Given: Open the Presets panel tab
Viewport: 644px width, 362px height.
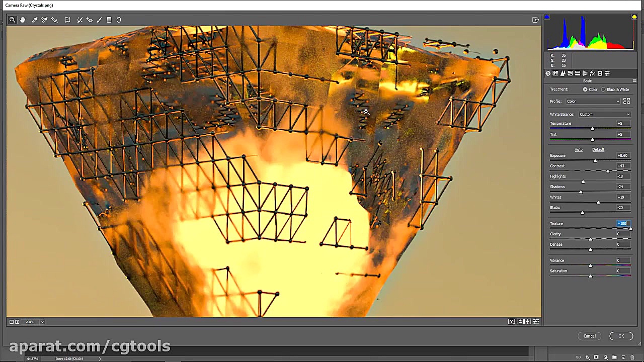Looking at the screenshot, I should (607, 73).
